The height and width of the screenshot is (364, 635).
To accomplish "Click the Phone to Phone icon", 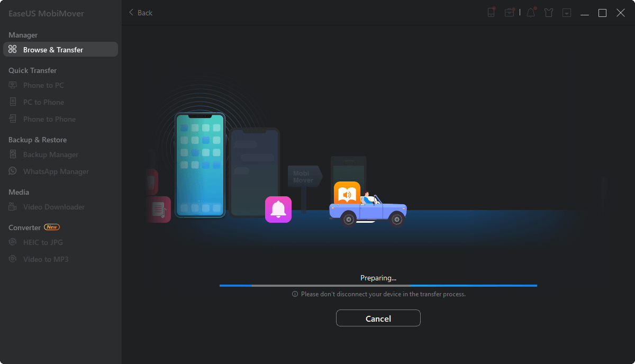I will [x=13, y=119].
